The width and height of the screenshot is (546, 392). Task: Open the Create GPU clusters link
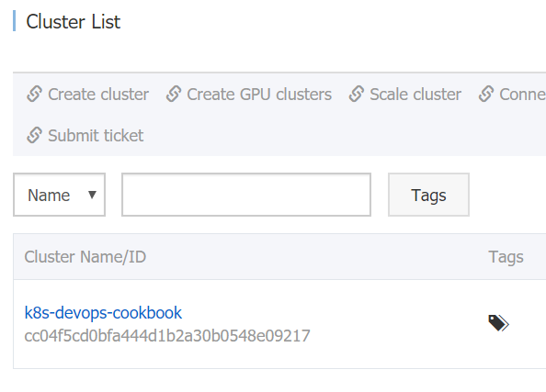[x=259, y=95]
